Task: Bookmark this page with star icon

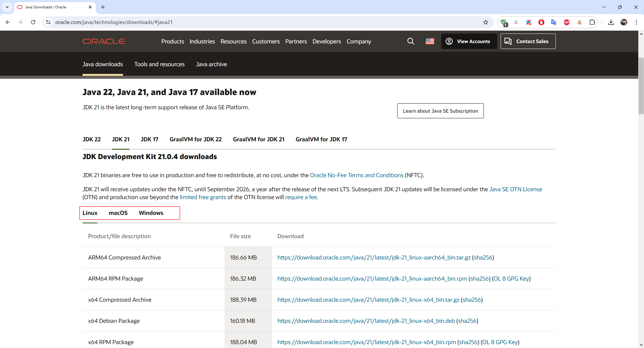Action: click(x=486, y=22)
